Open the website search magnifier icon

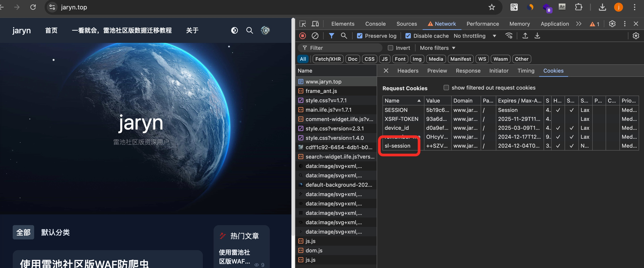(x=249, y=31)
